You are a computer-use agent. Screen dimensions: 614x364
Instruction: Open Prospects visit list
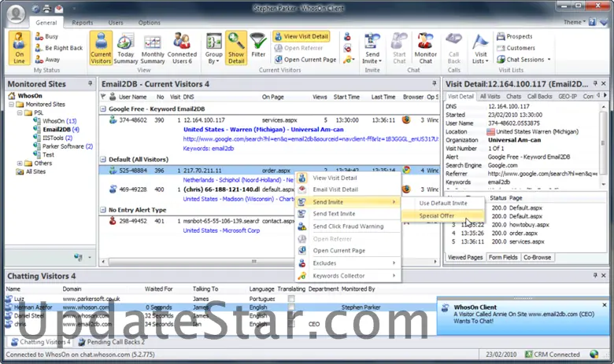[x=515, y=36]
